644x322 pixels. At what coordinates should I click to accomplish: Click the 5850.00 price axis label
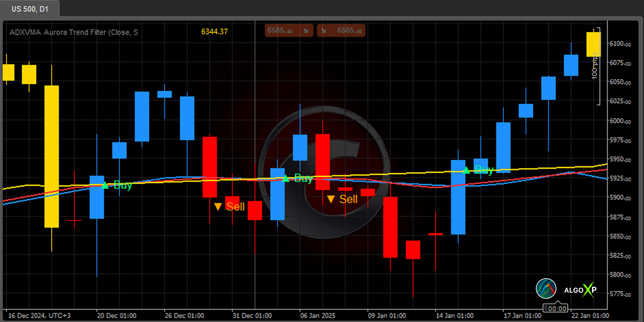[x=620, y=237]
